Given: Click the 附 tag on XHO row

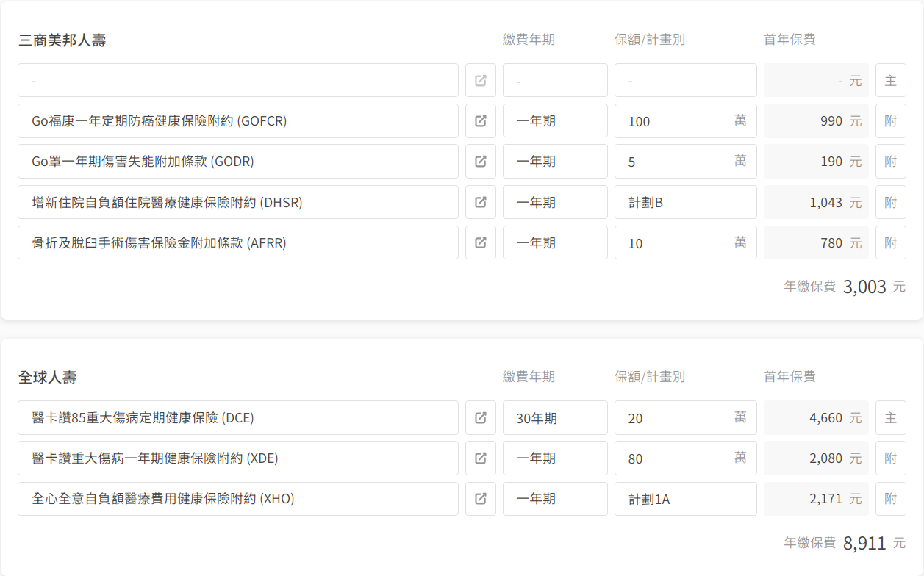Looking at the screenshot, I should click(x=891, y=499).
